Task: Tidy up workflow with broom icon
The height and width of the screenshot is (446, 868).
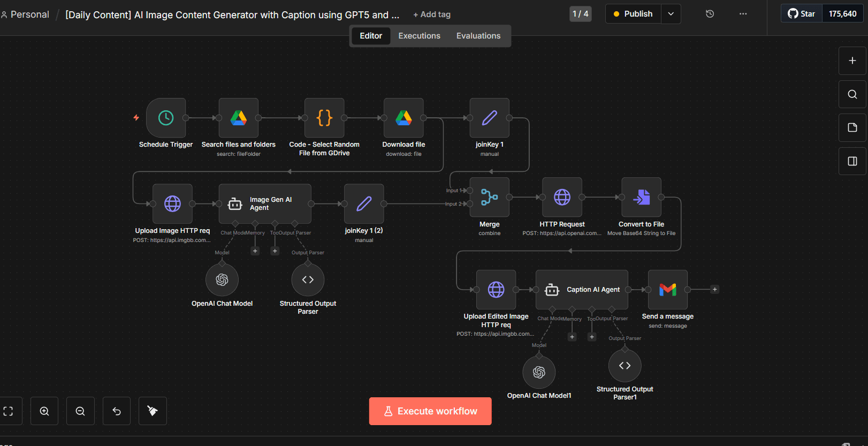Action: click(x=153, y=411)
